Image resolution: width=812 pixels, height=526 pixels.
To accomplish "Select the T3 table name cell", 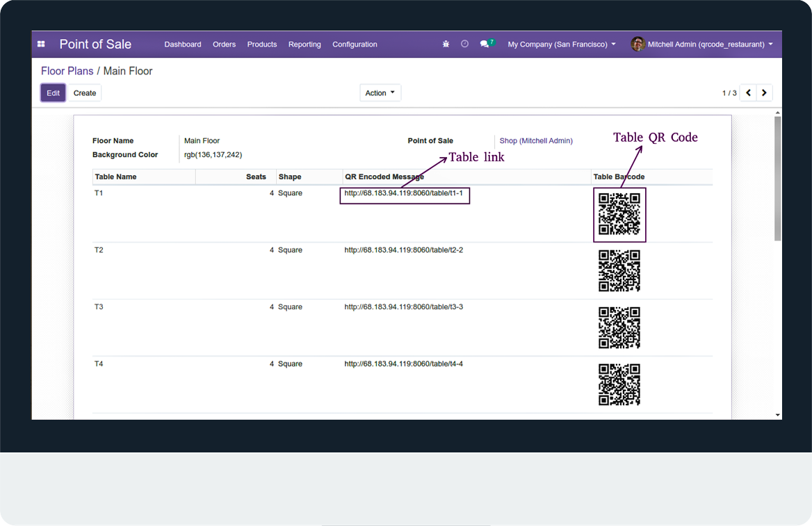I will (x=99, y=307).
